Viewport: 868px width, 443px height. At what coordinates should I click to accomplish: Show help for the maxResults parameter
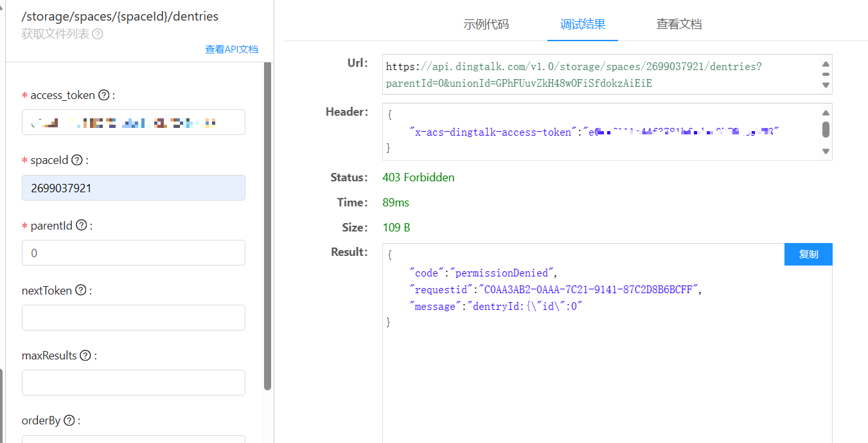85,356
